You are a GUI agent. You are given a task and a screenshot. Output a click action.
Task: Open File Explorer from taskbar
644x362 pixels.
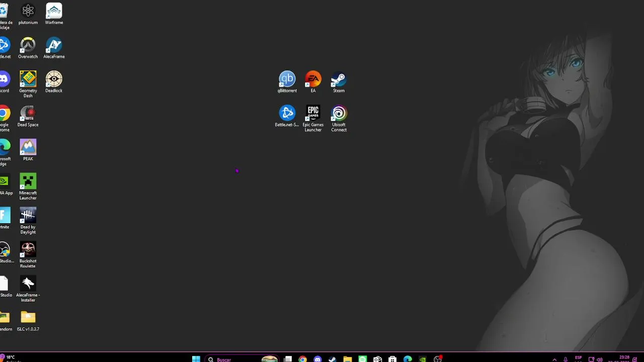pos(347,359)
